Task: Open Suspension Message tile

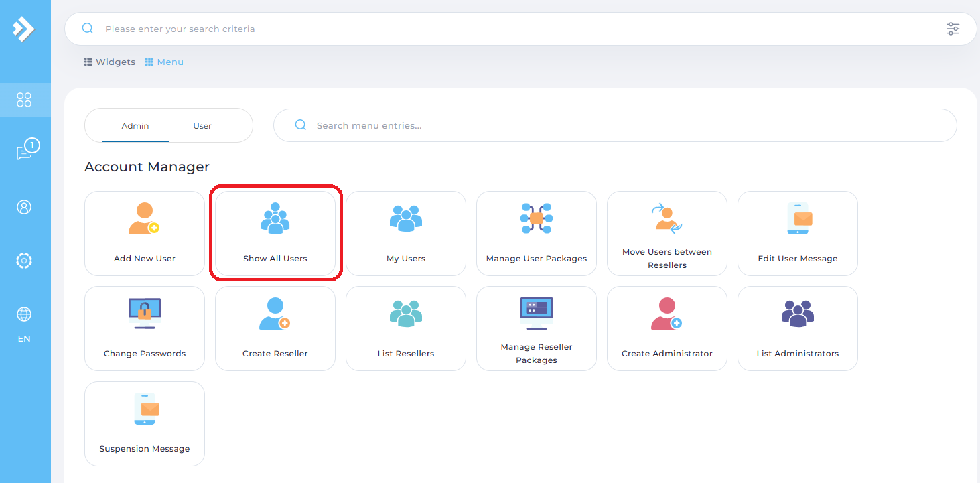Action: [x=145, y=423]
